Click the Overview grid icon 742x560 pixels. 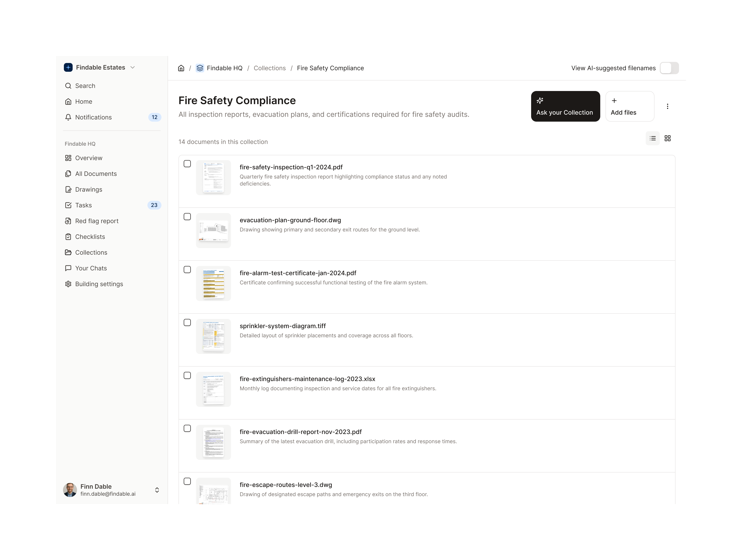click(x=68, y=158)
